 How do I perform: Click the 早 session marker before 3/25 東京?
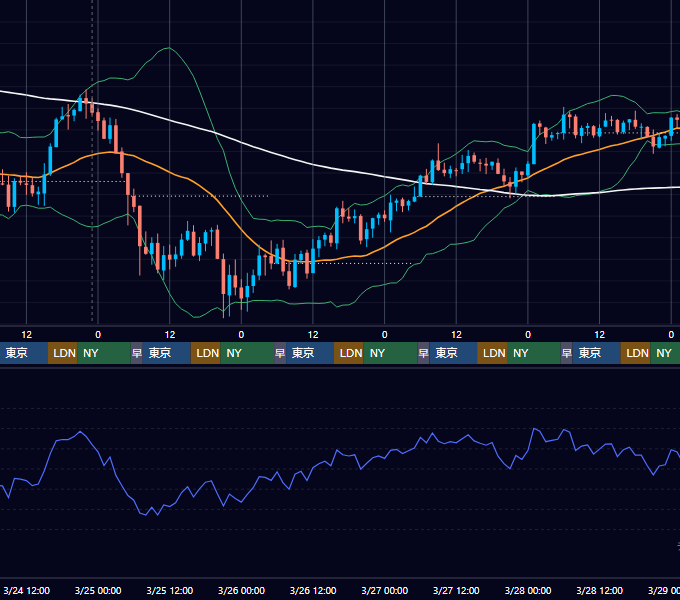(137, 353)
